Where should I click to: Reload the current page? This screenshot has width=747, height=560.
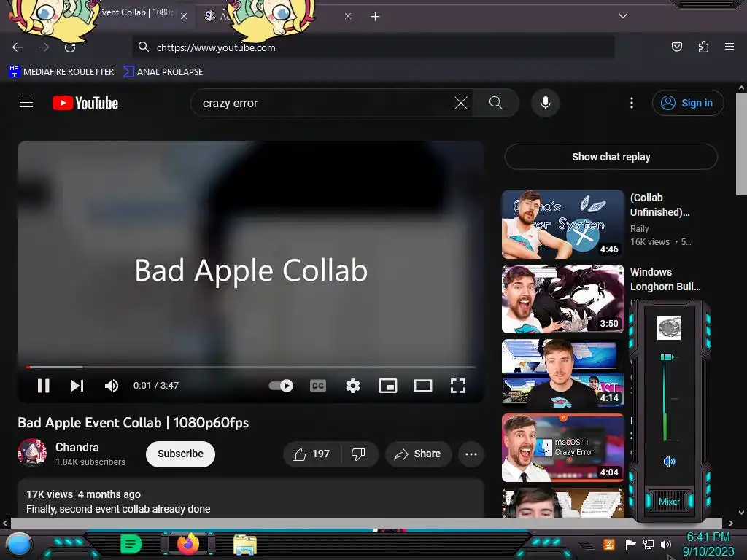70,47
